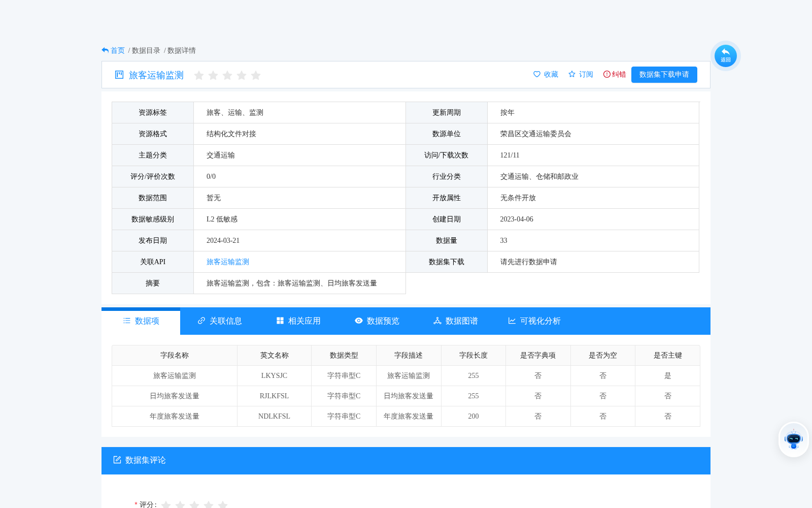812x508 pixels.
Task: Click the 收藏 favorite link text
Action: [551, 74]
